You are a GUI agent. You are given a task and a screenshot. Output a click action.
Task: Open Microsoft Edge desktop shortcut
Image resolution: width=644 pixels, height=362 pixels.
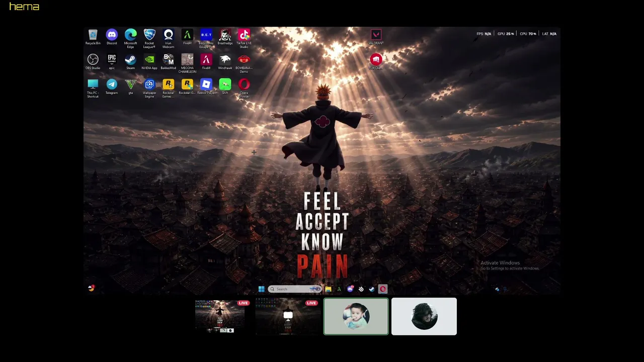pos(130,38)
